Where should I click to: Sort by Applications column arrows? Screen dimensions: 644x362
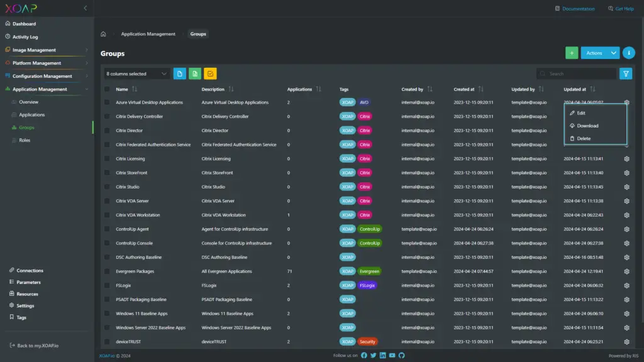click(318, 89)
